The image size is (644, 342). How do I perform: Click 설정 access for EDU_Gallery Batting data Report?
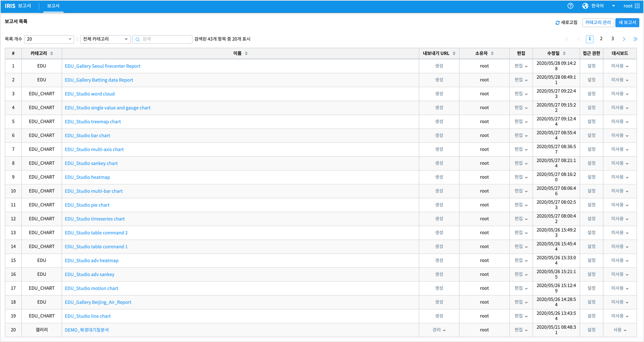591,80
